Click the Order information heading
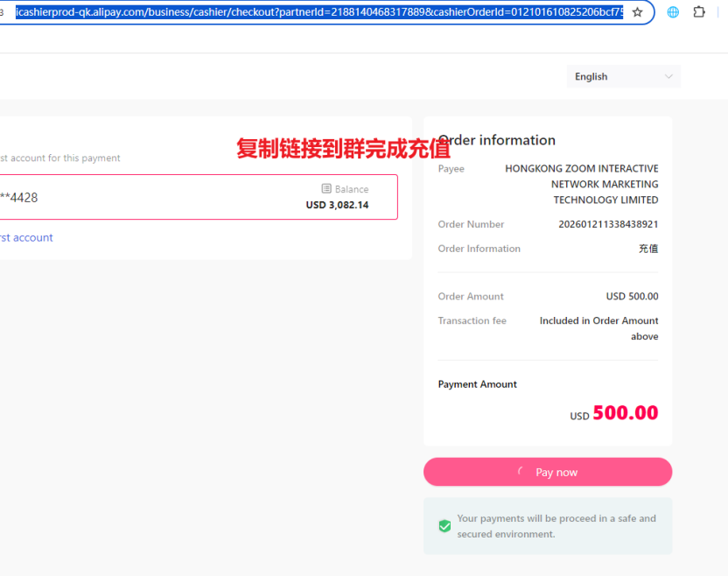The height and width of the screenshot is (576, 728). pos(496,140)
